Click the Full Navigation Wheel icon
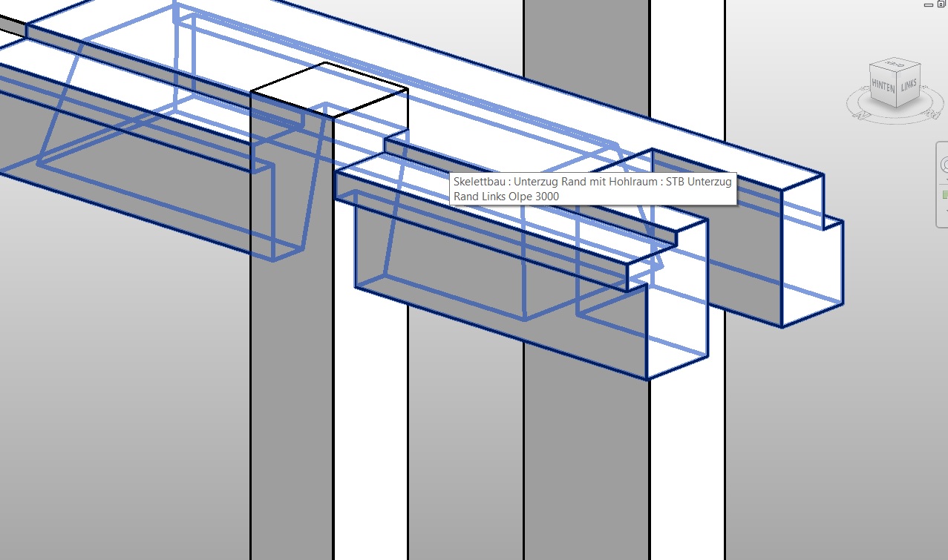Image resolution: width=948 pixels, height=560 pixels. click(x=944, y=165)
